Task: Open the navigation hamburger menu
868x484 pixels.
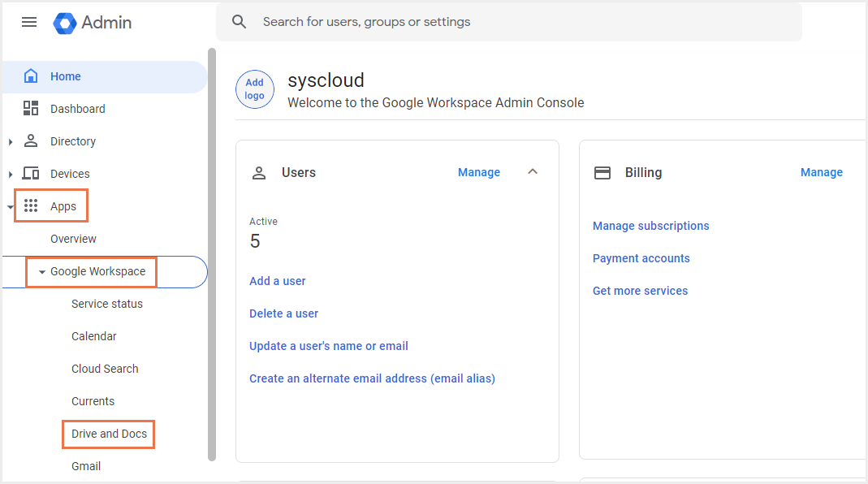Action: 29,22
